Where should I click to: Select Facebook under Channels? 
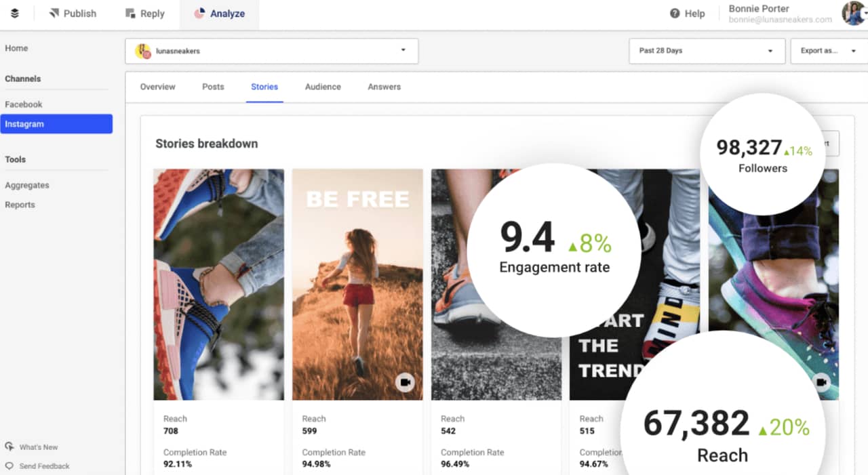click(x=24, y=104)
